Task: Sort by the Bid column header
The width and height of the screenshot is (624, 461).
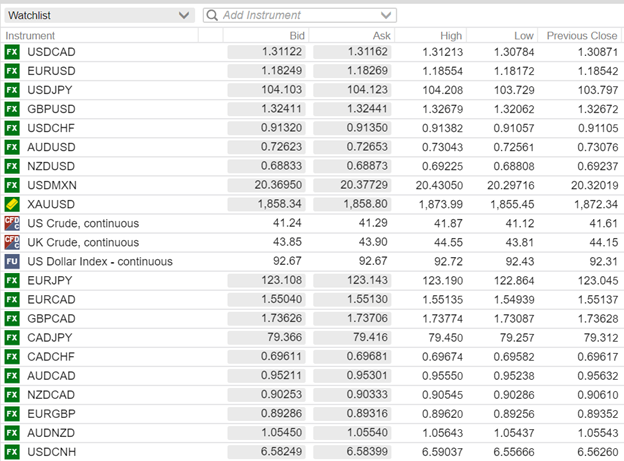Action: point(295,35)
